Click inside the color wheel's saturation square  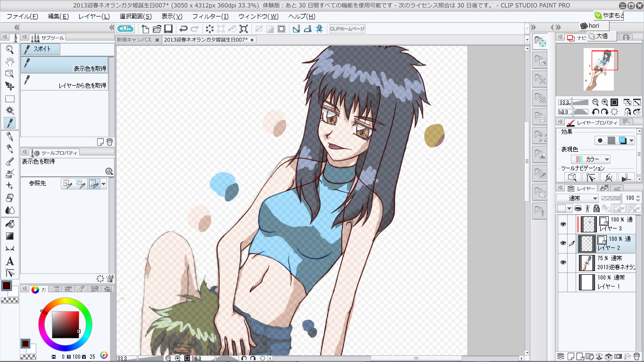[65, 324]
